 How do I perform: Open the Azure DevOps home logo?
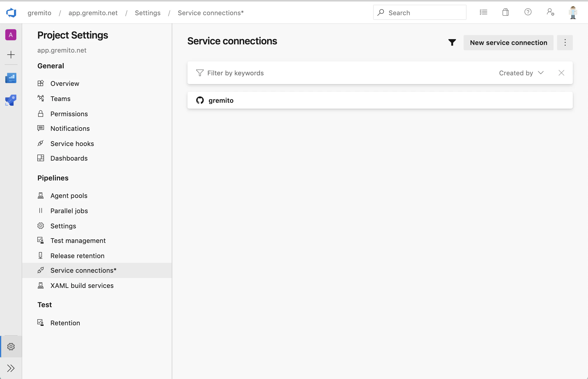(x=11, y=13)
